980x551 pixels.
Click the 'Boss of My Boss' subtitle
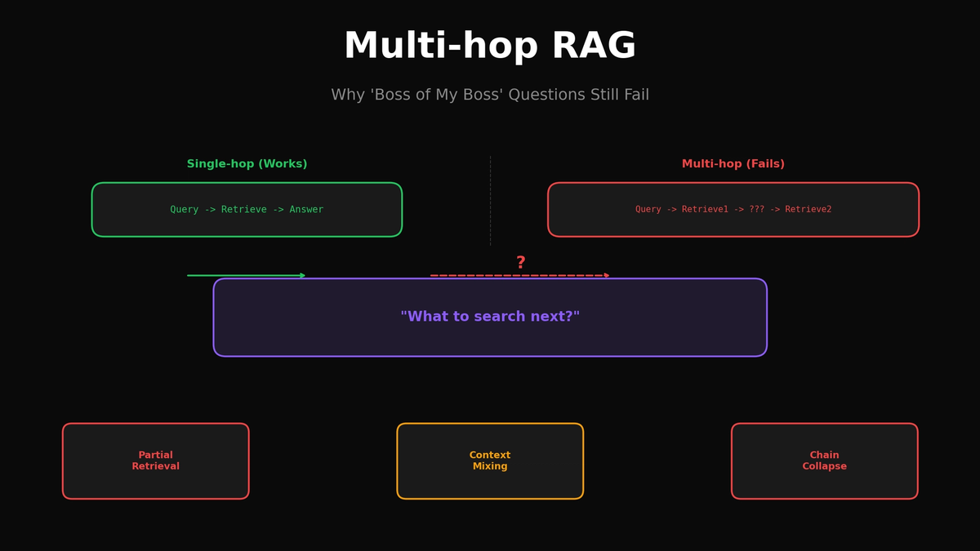(490, 94)
